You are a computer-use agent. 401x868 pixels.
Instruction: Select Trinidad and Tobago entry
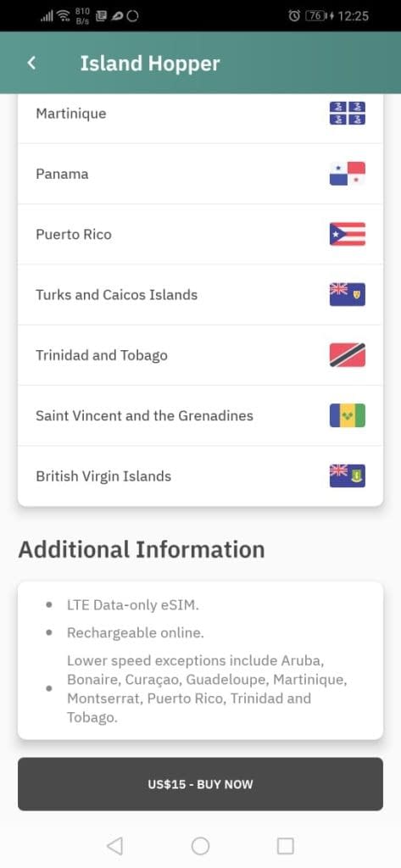[200, 355]
